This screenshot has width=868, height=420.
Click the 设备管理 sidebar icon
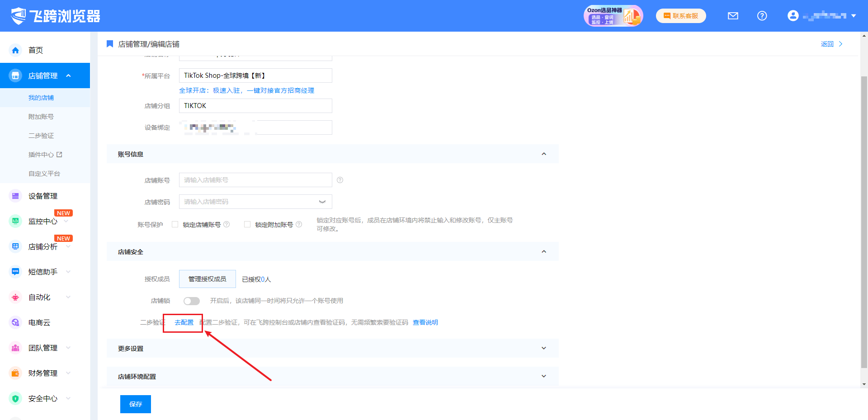(15, 196)
